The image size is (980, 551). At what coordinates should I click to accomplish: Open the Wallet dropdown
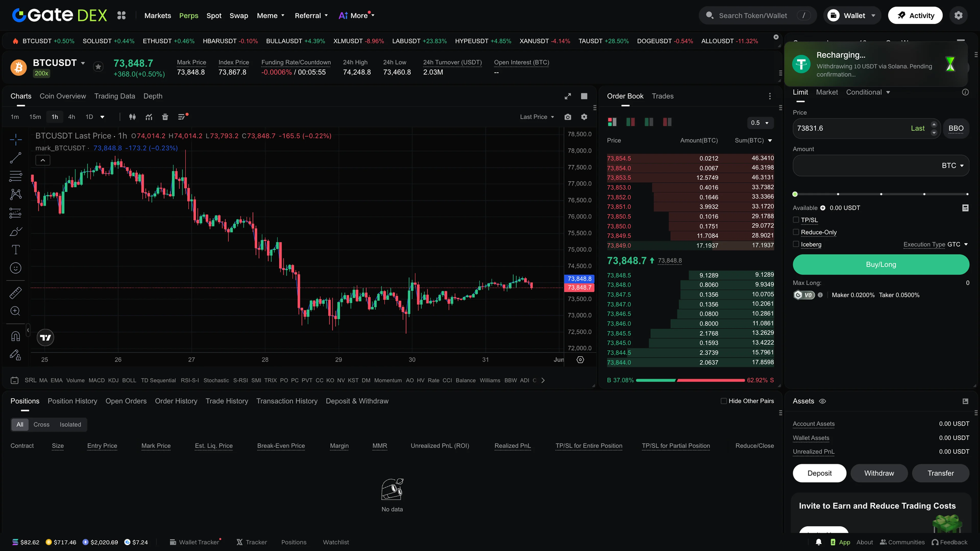[x=852, y=15]
